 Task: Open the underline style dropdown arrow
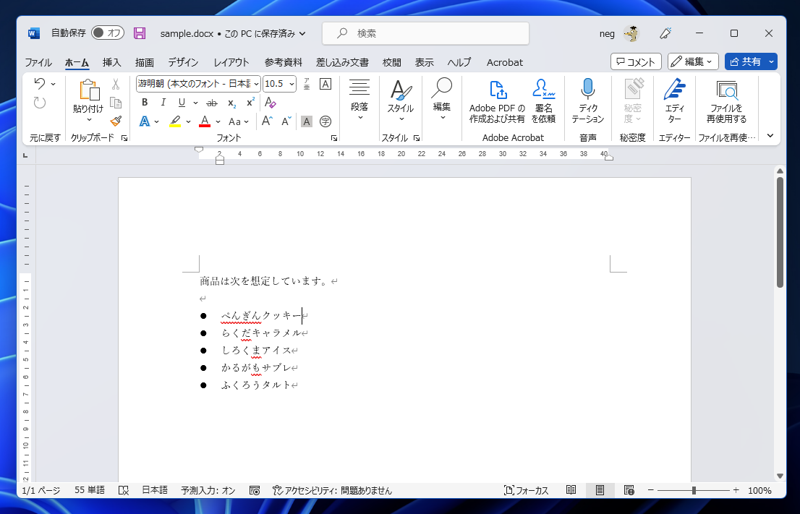coord(195,103)
